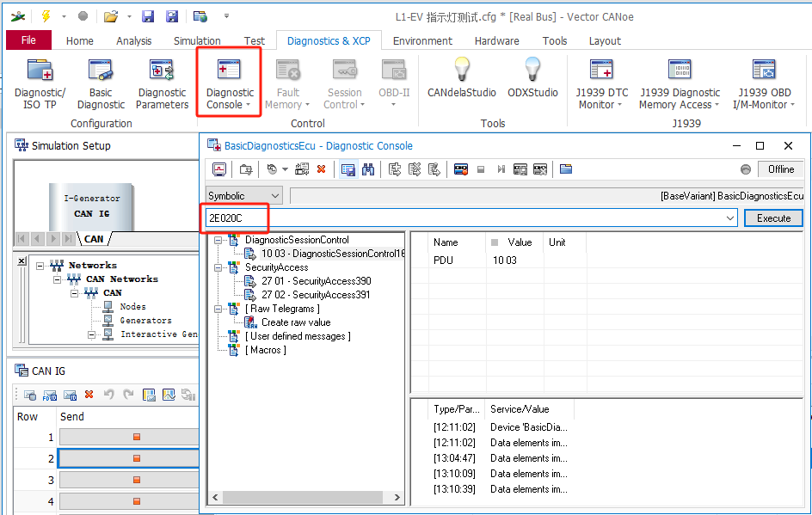Click the monitor trace icon in console toolbar
This screenshot has height=515, width=812.
[x=219, y=169]
